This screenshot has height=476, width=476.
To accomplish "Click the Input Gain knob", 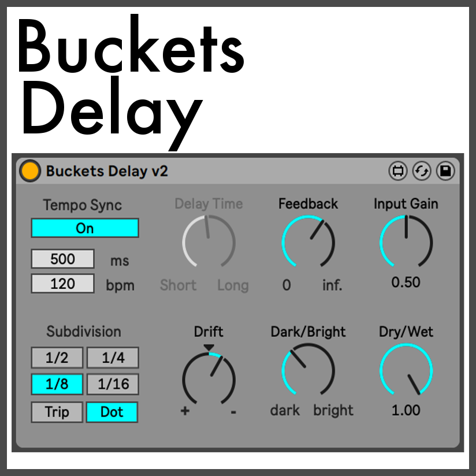I will click(x=406, y=242).
